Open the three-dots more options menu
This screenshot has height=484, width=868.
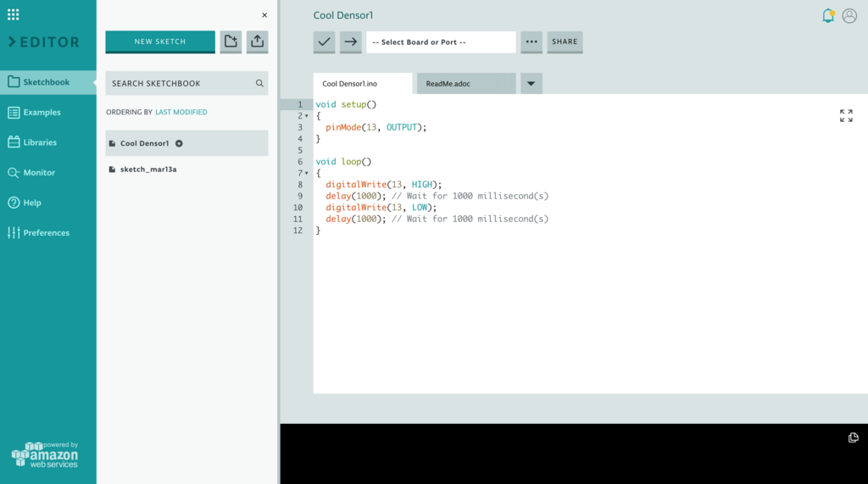(x=531, y=42)
